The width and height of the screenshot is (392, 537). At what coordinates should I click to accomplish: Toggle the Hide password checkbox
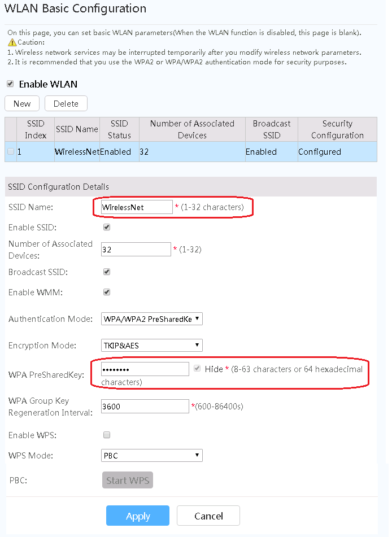pos(197,368)
